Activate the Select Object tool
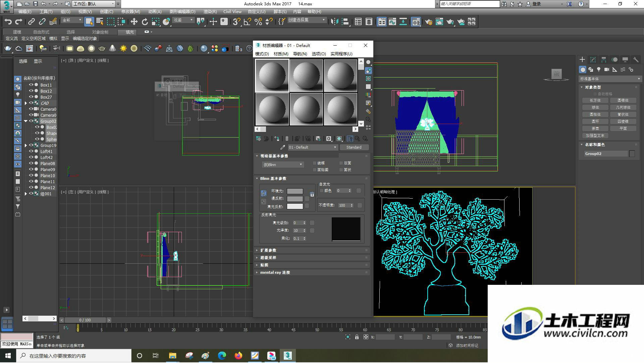Image resolution: width=644 pixels, height=363 pixels. pos(89,22)
